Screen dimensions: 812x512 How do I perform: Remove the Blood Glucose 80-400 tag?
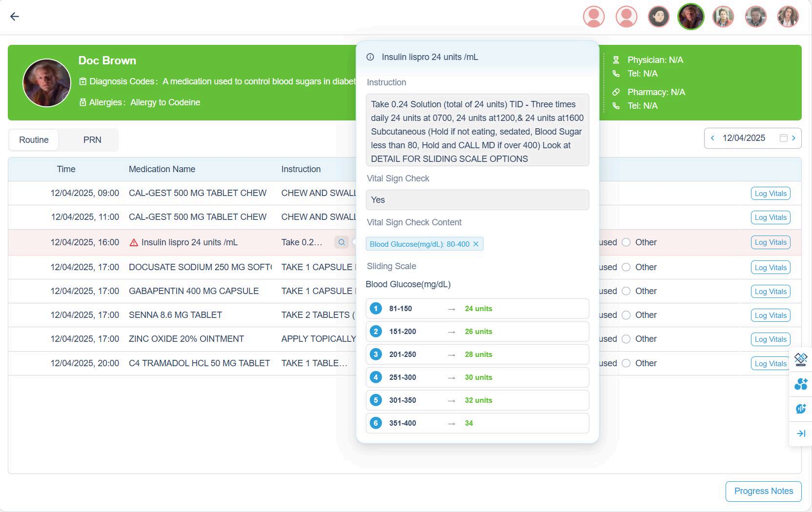(476, 244)
